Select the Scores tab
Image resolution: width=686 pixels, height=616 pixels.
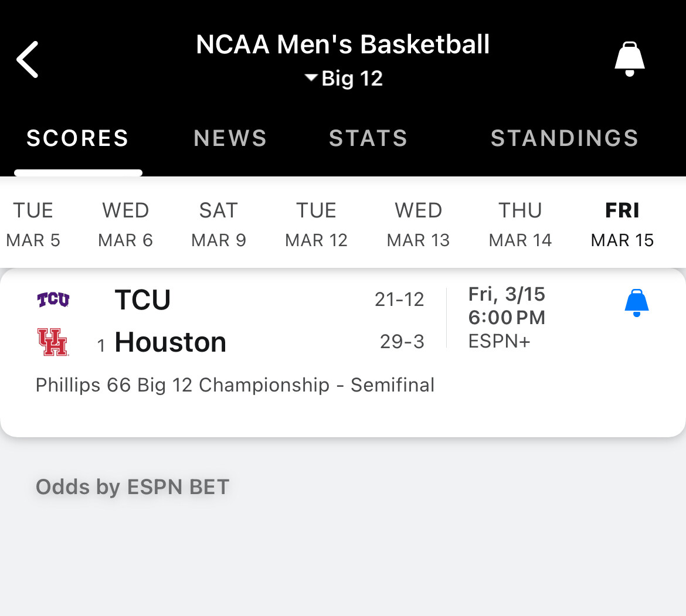pyautogui.click(x=77, y=138)
